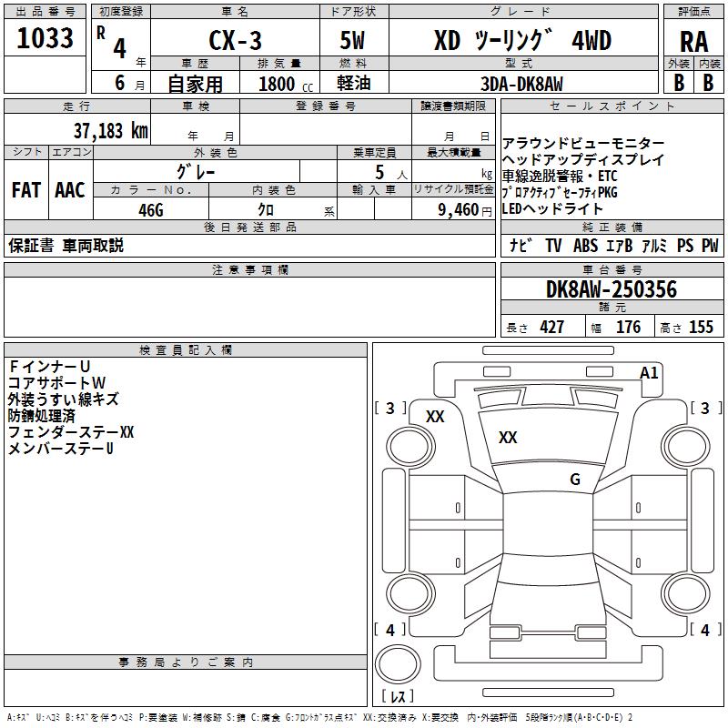Click the セールスポイント header
Viewport: 728px width, 728px height.
coord(612,106)
